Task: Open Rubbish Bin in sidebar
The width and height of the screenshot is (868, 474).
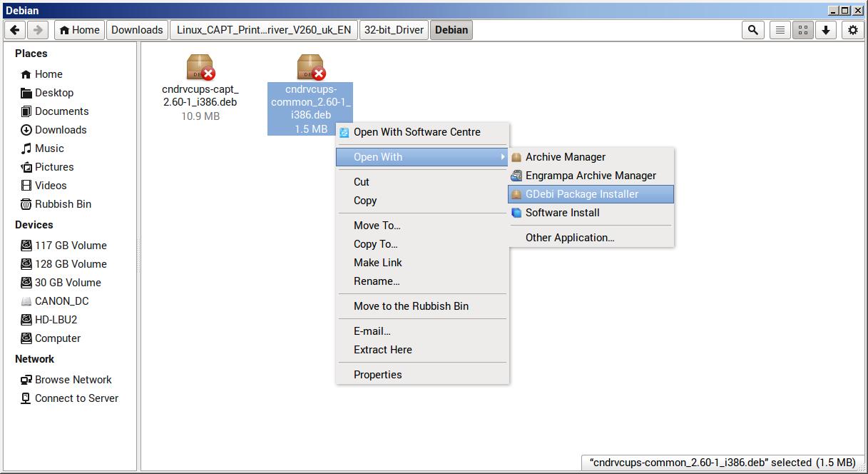Action: coord(63,204)
